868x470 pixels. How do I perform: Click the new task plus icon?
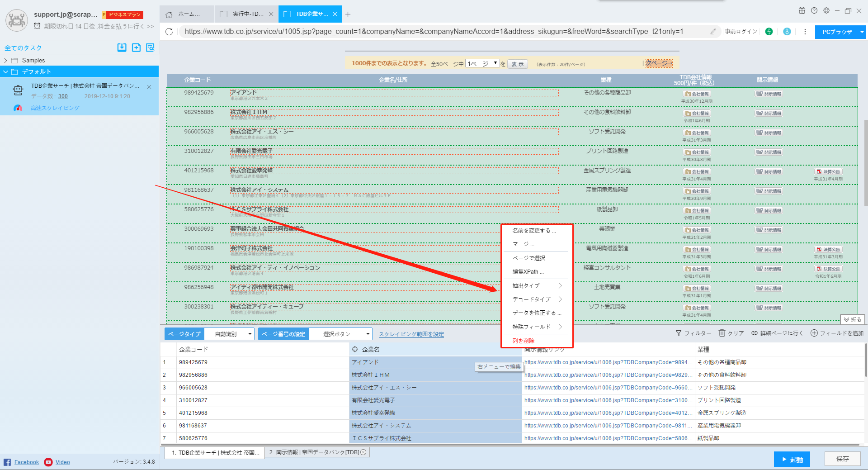[x=136, y=47]
